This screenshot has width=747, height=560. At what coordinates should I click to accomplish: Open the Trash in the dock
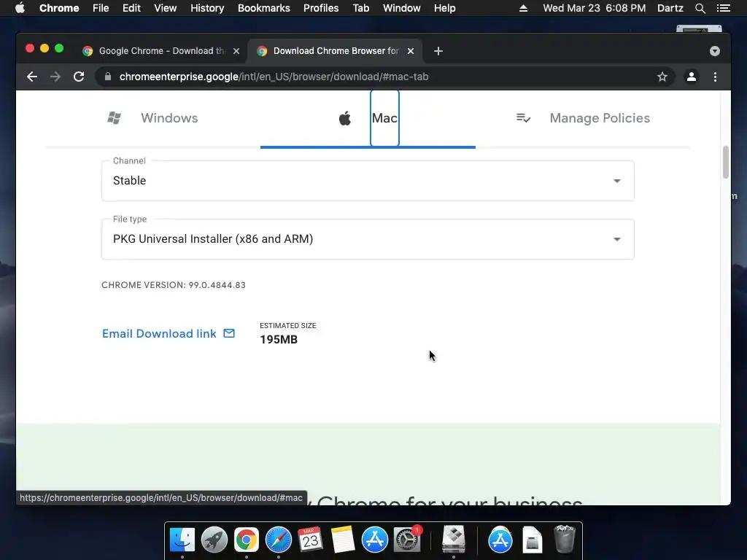tap(565, 539)
